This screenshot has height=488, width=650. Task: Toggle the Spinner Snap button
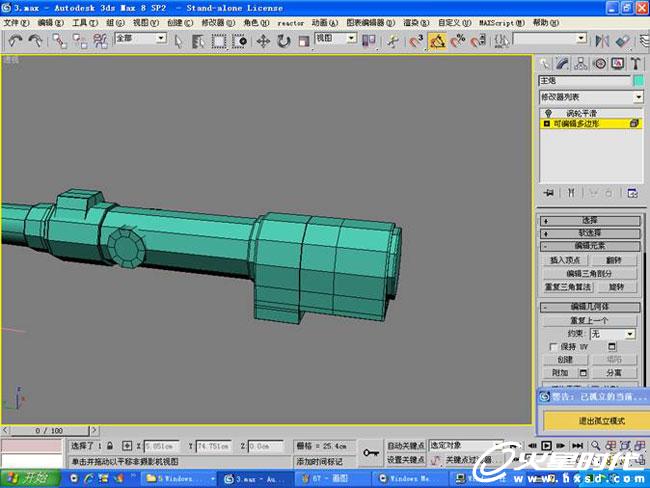478,41
